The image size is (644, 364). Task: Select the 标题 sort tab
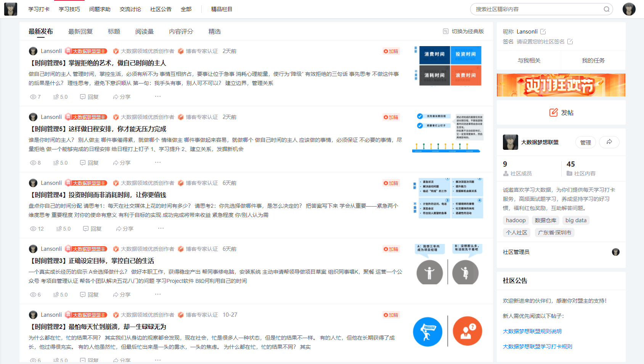click(x=114, y=32)
